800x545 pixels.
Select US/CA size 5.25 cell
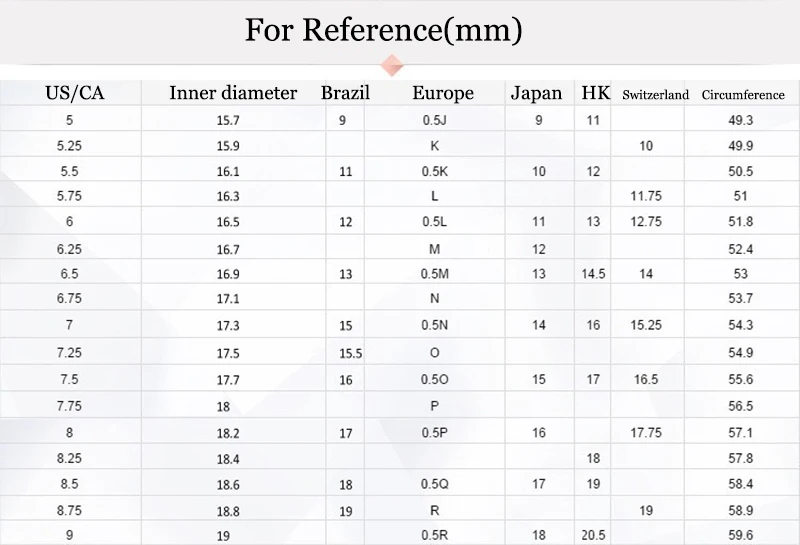coord(69,146)
